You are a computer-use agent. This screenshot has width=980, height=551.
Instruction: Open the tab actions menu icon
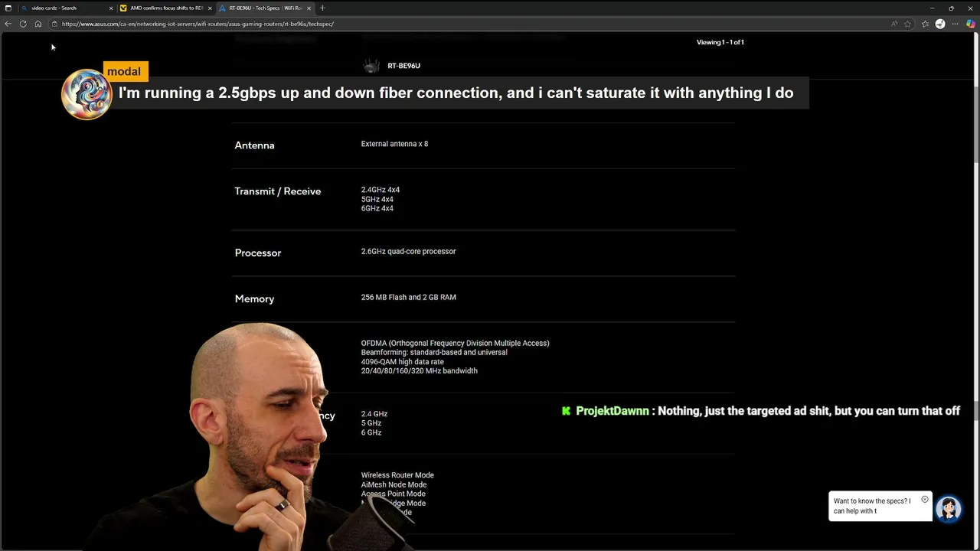[x=8, y=8]
